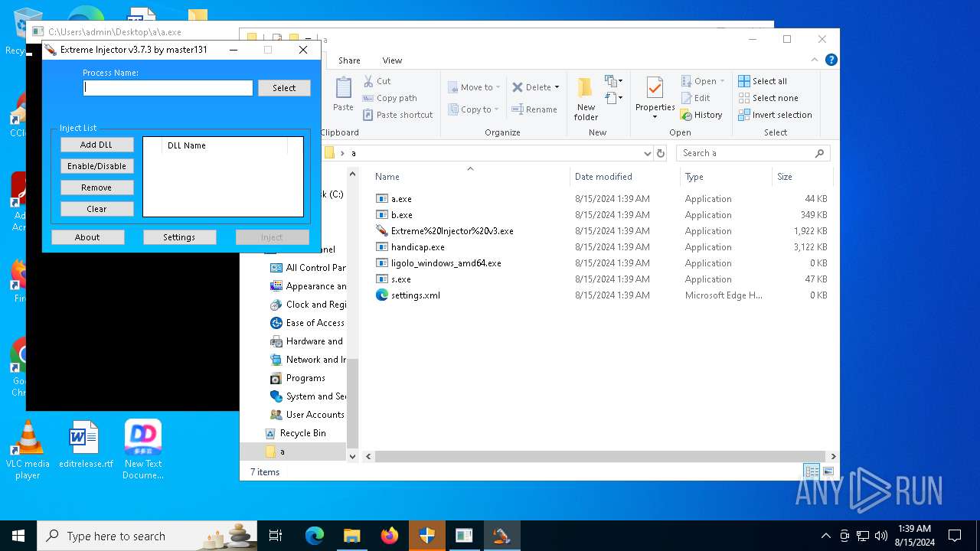Open Explorer Help icon
This screenshot has width=980, height=551.
(831, 60)
